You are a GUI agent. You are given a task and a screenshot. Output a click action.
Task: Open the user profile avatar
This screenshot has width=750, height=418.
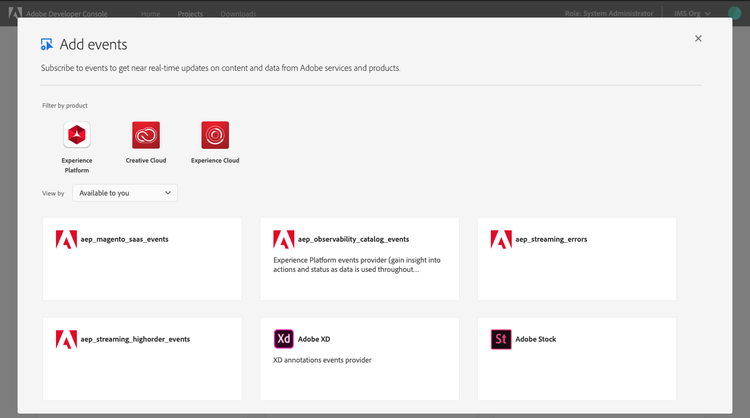734,13
